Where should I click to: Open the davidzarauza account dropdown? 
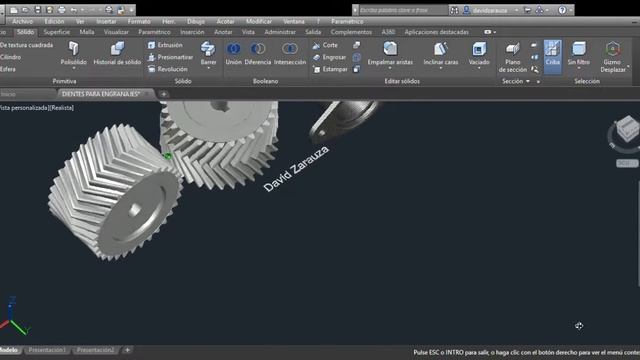[x=517, y=10]
